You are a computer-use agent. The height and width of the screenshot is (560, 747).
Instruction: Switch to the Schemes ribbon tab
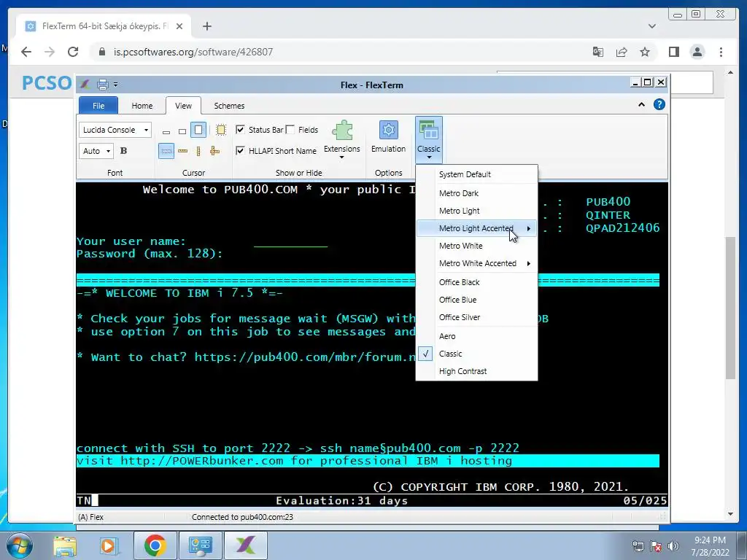(229, 106)
